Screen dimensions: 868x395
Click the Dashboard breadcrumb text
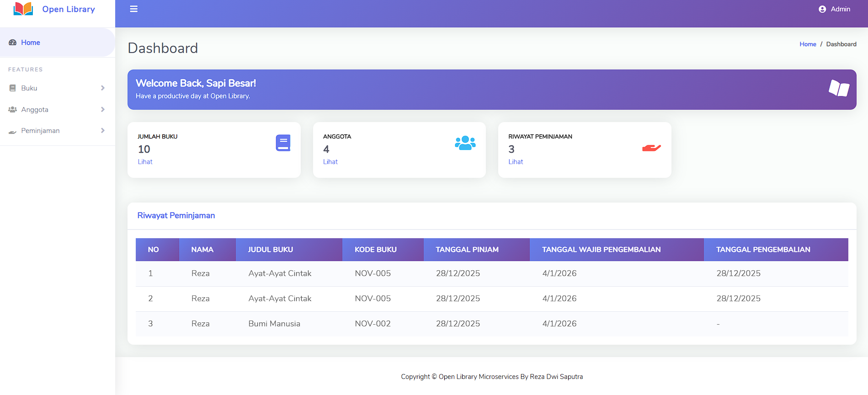coord(841,44)
